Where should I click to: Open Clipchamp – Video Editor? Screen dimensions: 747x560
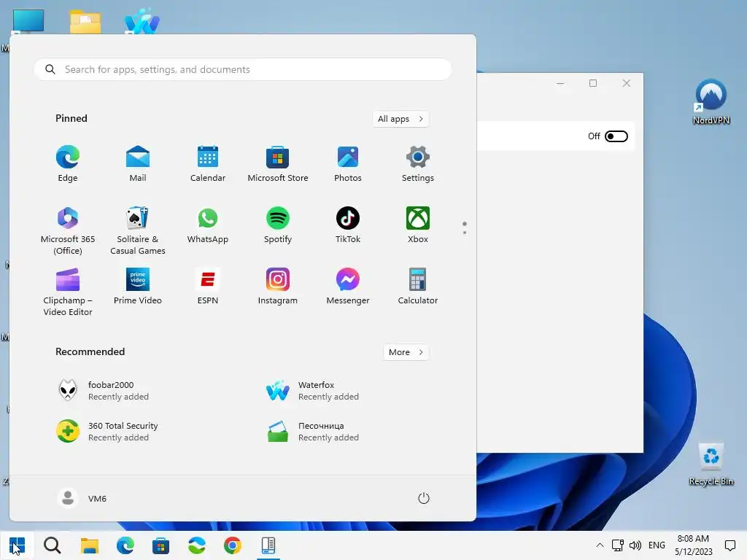[68, 292]
